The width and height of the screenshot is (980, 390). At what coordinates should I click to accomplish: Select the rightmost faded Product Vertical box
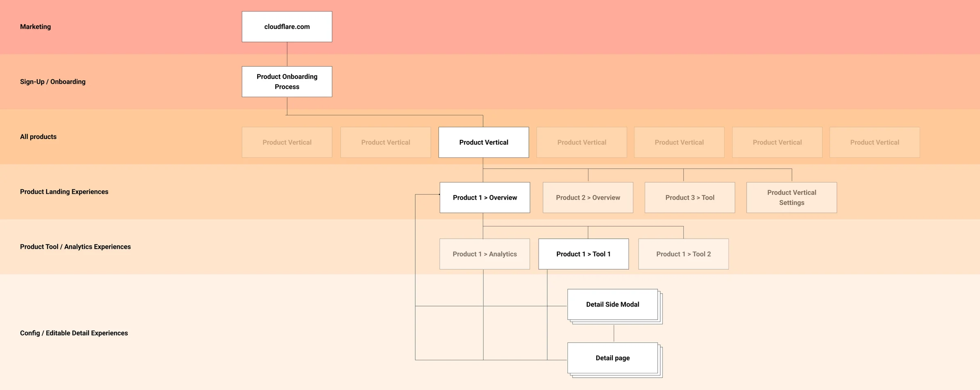875,142
